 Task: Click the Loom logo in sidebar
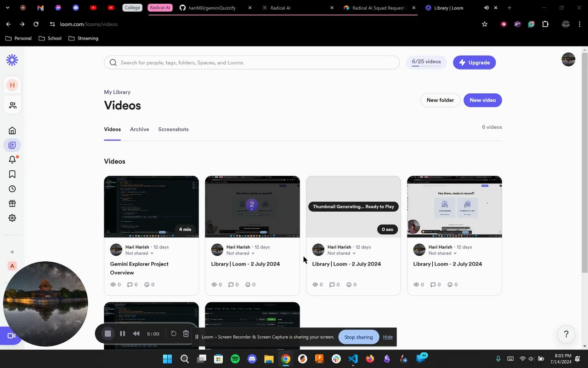coord(12,60)
